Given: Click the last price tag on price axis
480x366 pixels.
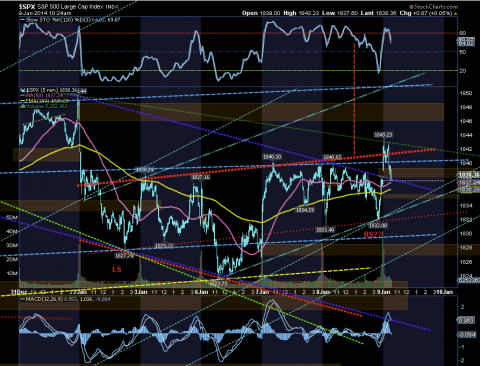Looking at the screenshot, I should 469,175.
